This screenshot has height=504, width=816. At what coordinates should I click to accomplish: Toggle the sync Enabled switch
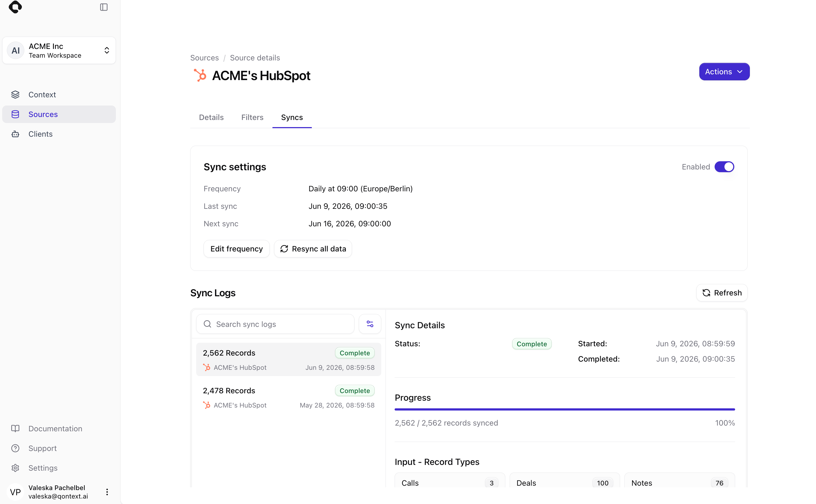pos(724,167)
